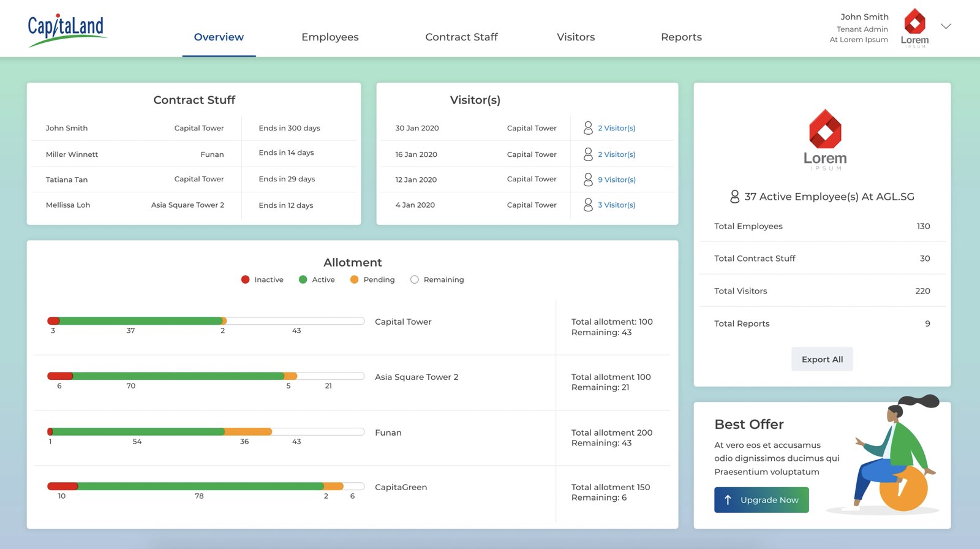
Task: Click the CapitaGreen allotment bar
Action: point(206,487)
